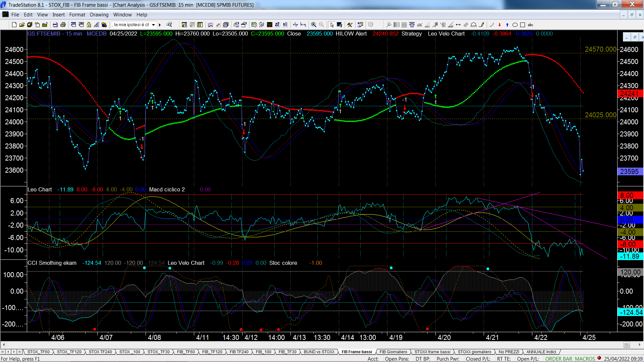Open the Help menu
This screenshot has width=644, height=362.
click(x=142, y=15)
